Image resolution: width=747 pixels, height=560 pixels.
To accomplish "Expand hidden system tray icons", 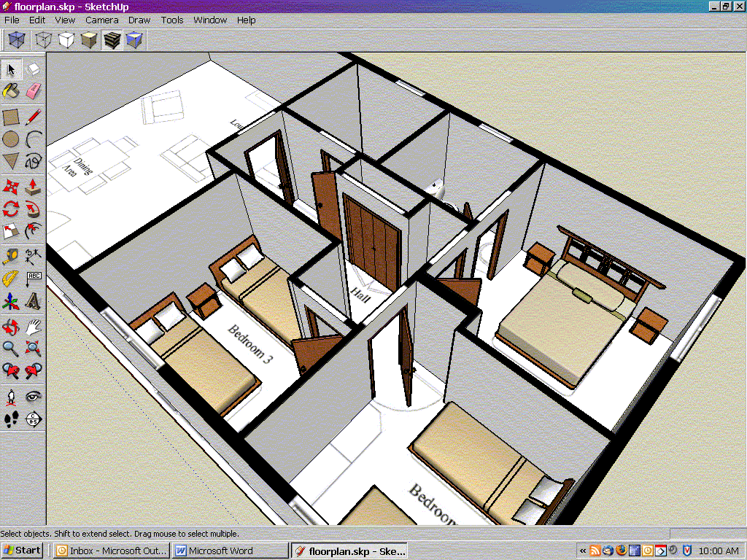I will pyautogui.click(x=584, y=551).
